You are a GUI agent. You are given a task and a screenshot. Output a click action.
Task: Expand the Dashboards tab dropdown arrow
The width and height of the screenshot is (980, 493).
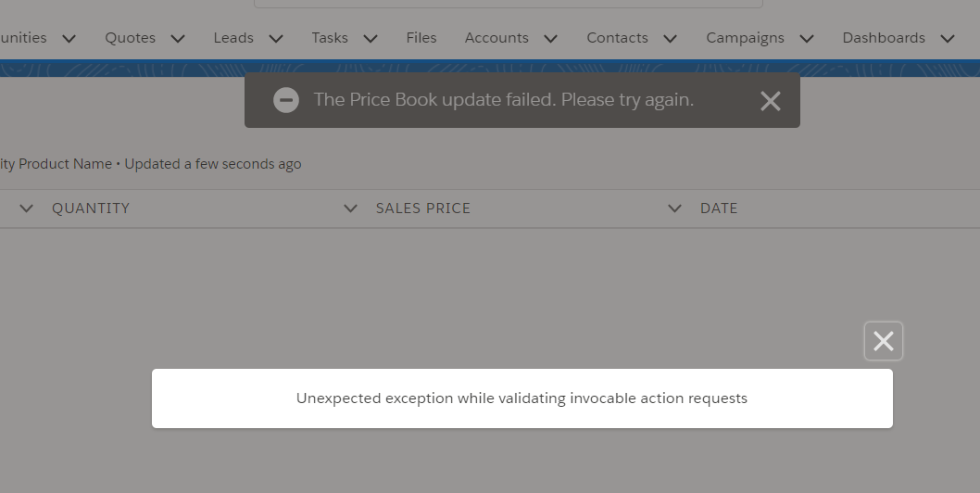coord(947,39)
